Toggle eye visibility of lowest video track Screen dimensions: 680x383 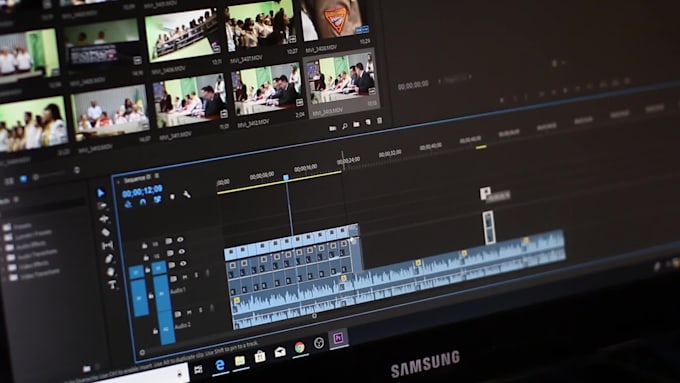[183, 263]
